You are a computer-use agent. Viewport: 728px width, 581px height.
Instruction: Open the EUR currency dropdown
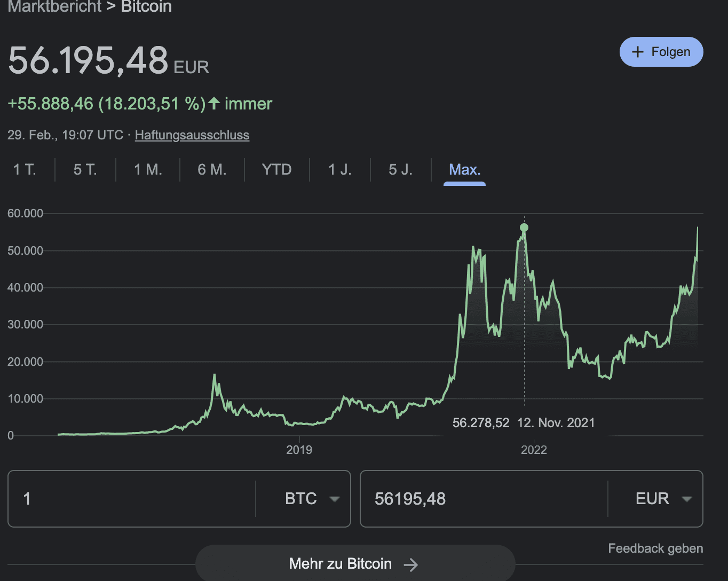pyautogui.click(x=663, y=499)
